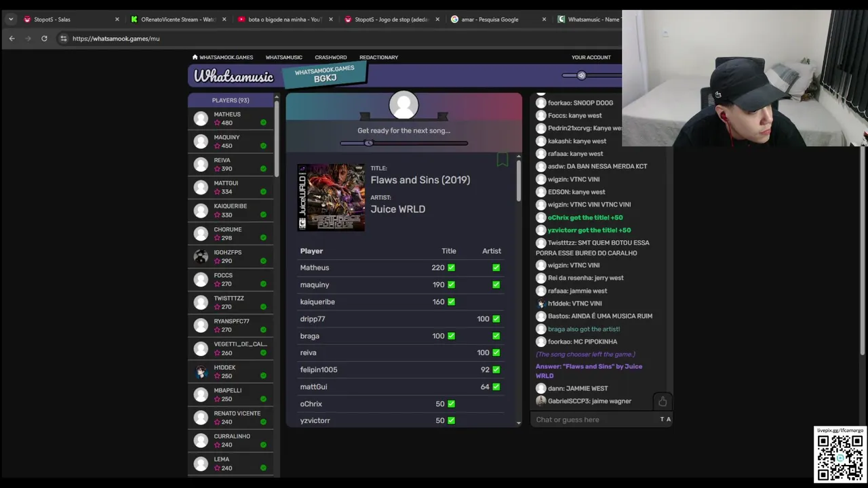
Task: Click dripp77 artist checkmark
Action: (x=496, y=319)
